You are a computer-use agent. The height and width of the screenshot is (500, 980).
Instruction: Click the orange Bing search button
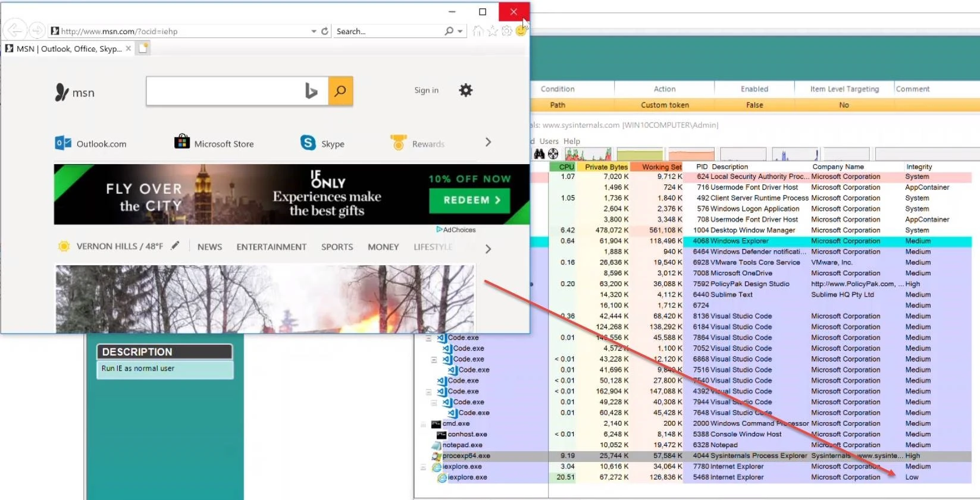pyautogui.click(x=340, y=91)
